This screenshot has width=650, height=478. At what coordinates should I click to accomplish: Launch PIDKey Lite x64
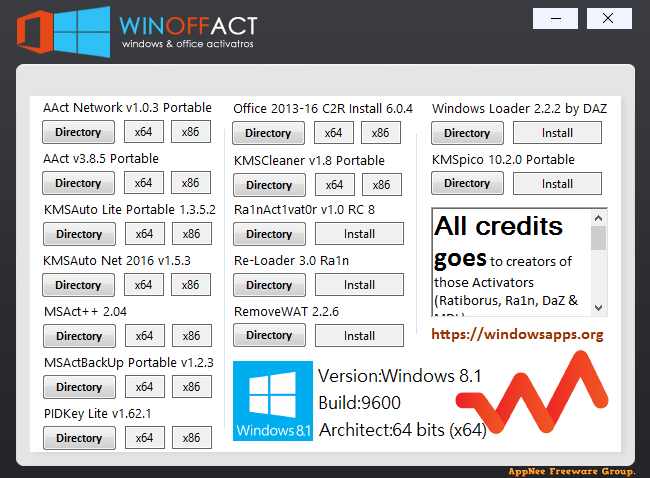145,438
